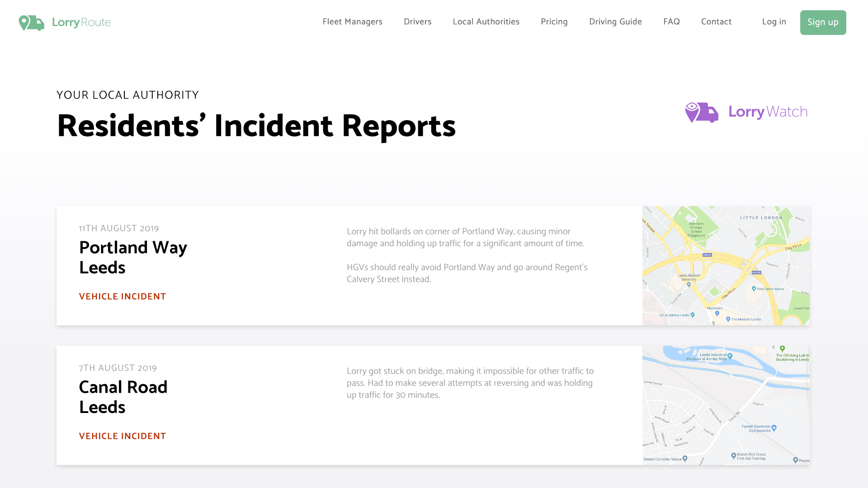
Task: Open the Portland Way map thumbnail
Action: 726,266
